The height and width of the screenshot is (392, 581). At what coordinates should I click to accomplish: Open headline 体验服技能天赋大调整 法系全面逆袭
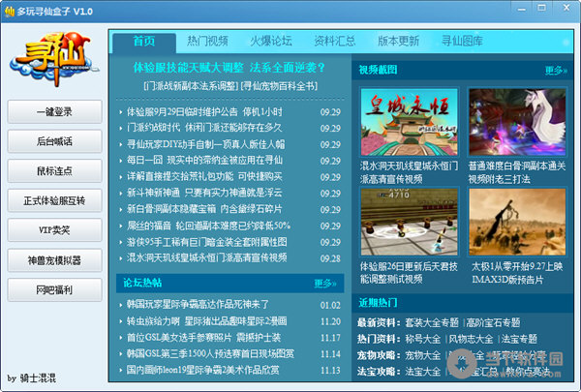coord(229,68)
